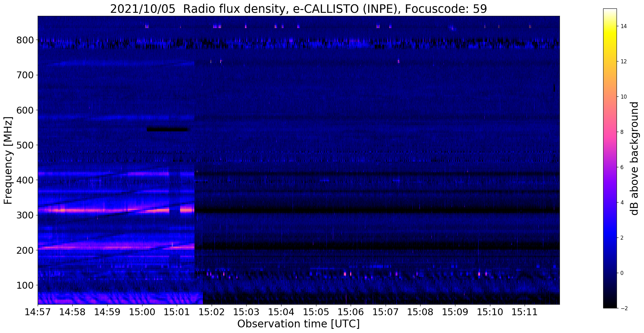Click the x-axis tick label 15:04
The height and width of the screenshot is (333, 644).
pos(281,312)
